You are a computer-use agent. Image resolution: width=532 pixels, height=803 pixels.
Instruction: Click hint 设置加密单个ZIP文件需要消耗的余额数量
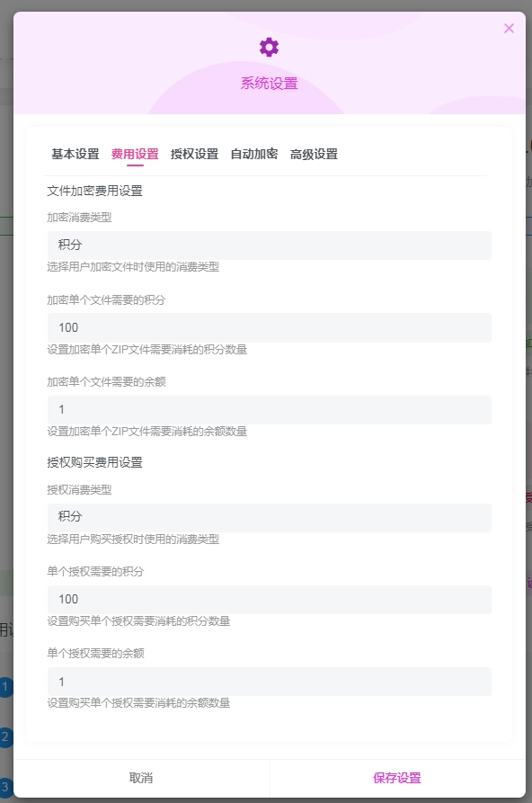point(147,432)
